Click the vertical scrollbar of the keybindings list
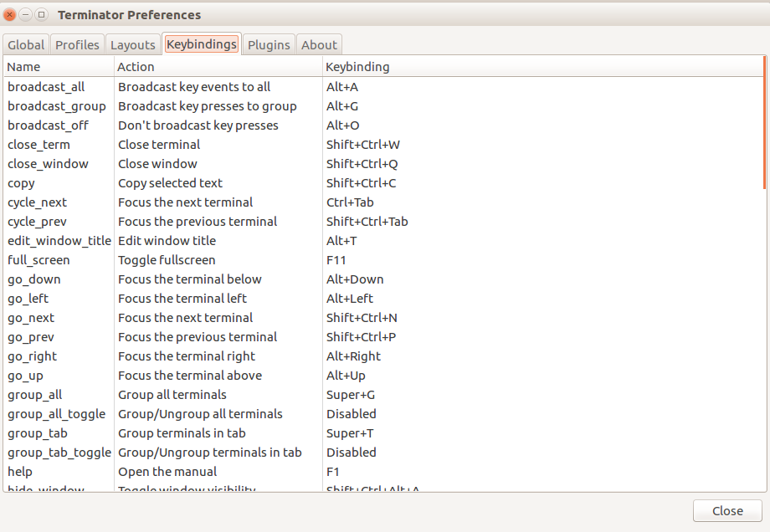 [x=765, y=123]
